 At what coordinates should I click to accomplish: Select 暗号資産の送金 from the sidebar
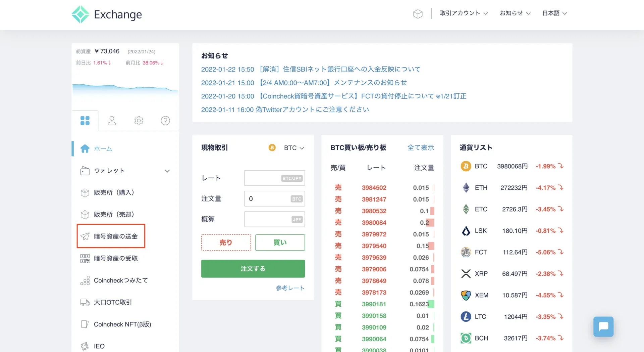[x=111, y=236]
